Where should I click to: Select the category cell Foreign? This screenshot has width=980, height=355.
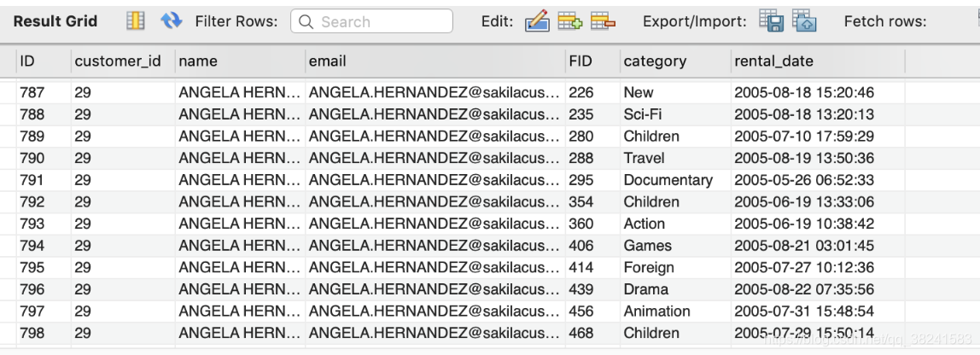tap(675, 267)
